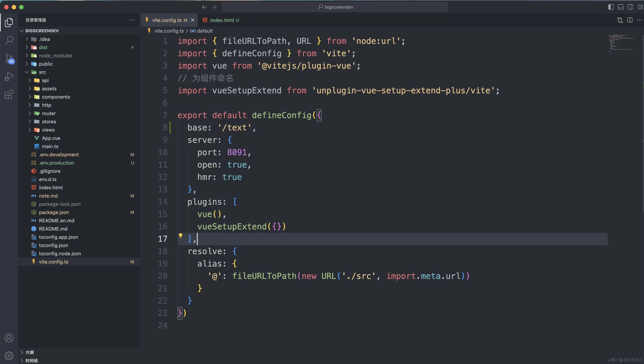Click the bigscreendev command center search box
Viewport: 644px width, 364px height.
335,7
